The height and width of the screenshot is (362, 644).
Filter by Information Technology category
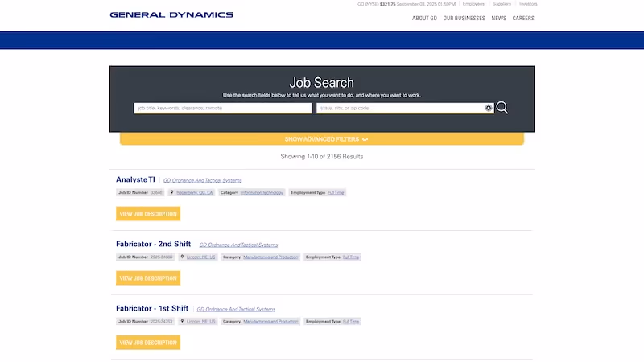tap(262, 192)
